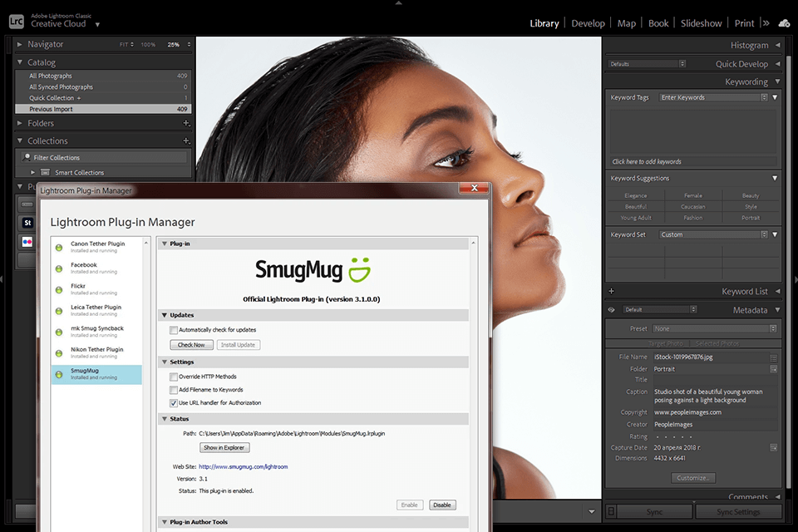Select the Flickr publish service icon
Image resolution: width=798 pixels, height=532 pixels.
[x=27, y=242]
